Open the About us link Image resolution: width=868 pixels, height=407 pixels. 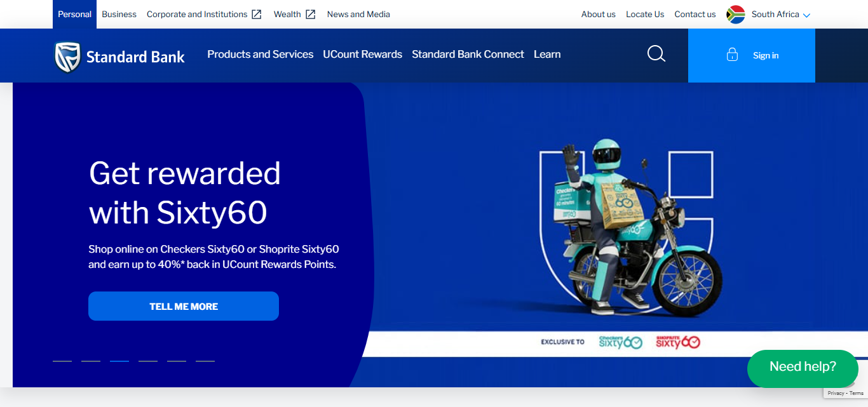(599, 14)
